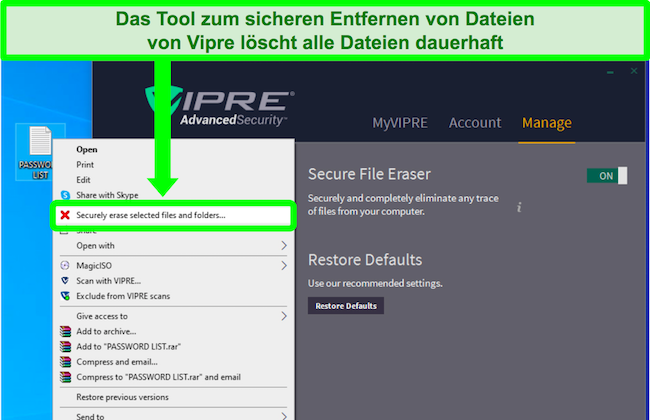The image size is (650, 420).
Task: Switch to the MyVIPRE tab
Action: click(x=400, y=123)
